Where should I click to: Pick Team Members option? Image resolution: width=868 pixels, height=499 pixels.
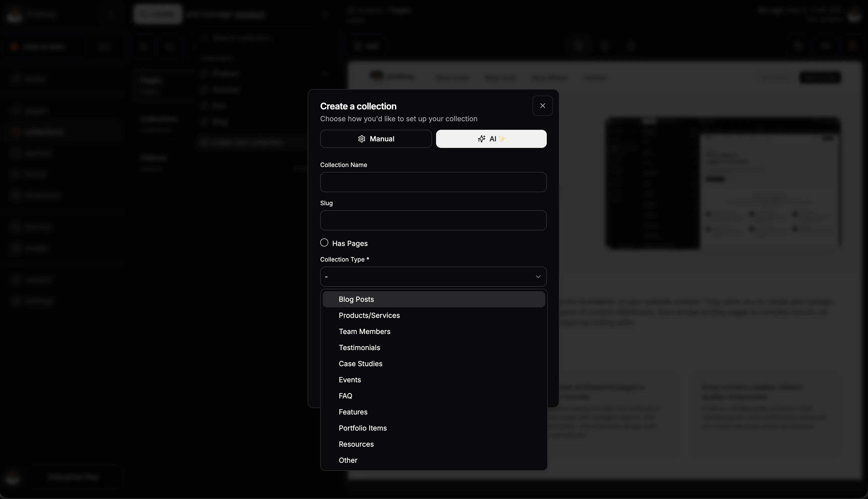point(364,331)
